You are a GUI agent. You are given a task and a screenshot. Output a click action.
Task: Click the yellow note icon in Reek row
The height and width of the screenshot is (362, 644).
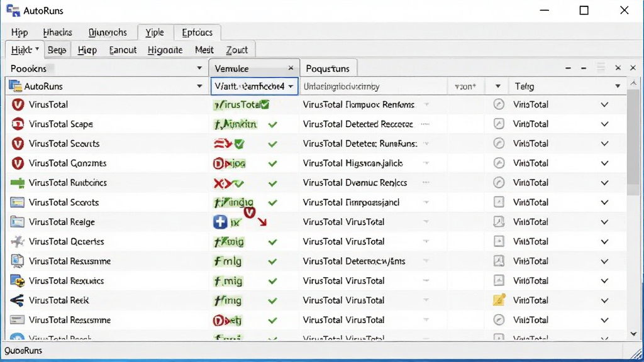click(499, 300)
